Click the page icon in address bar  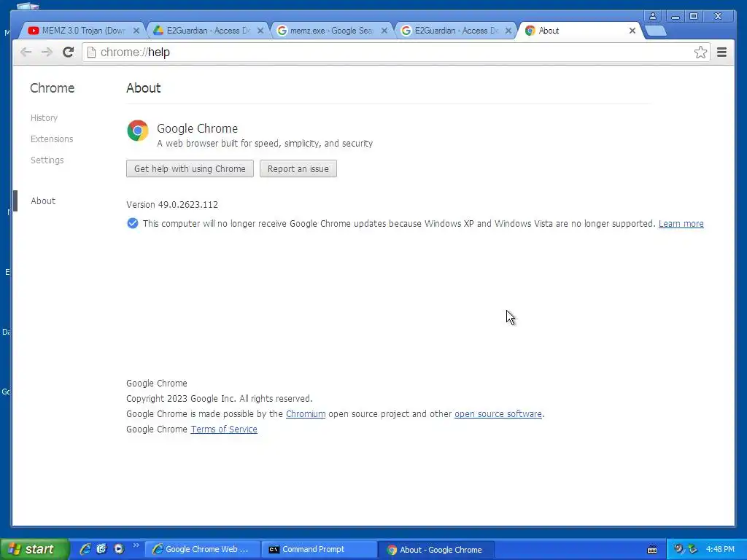[x=91, y=52]
